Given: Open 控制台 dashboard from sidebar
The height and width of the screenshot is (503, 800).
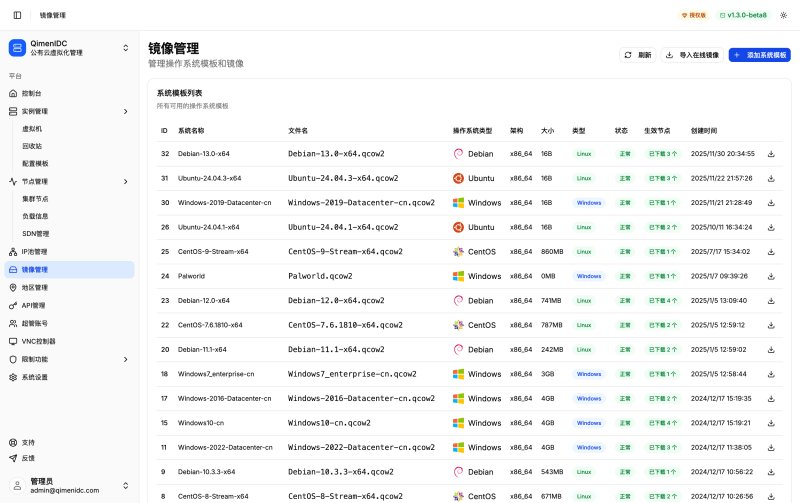Looking at the screenshot, I should (69, 93).
